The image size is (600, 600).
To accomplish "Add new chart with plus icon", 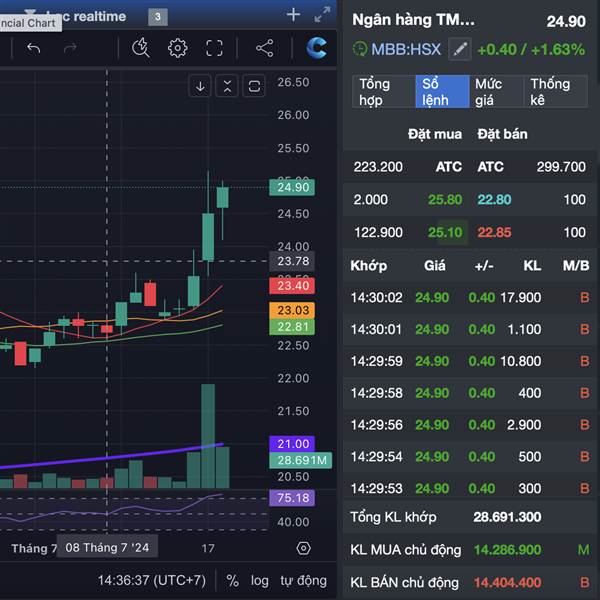I will coord(293,15).
